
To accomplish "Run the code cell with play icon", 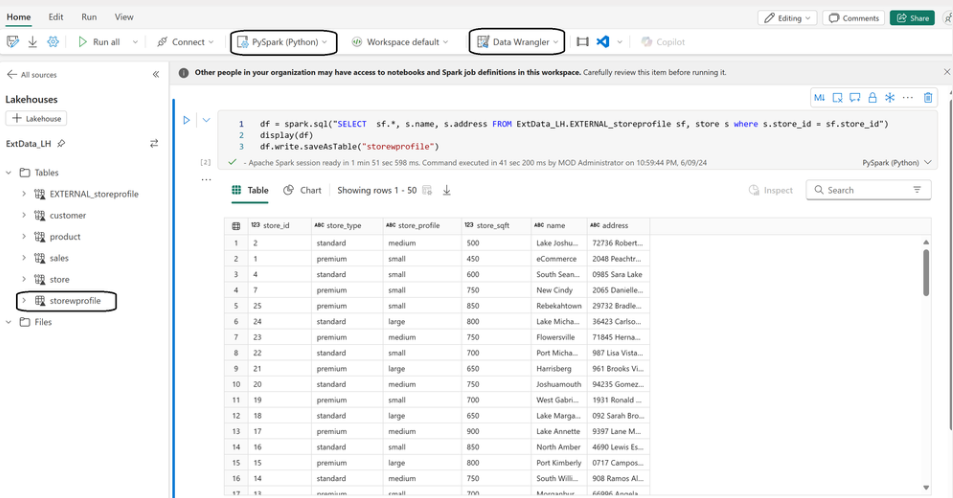I will point(187,120).
